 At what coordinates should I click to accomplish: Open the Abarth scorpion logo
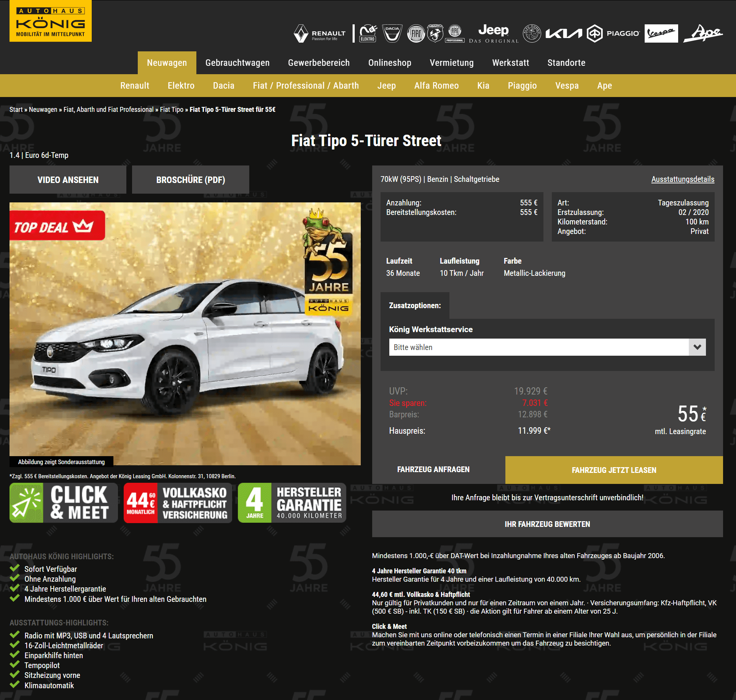435,33
